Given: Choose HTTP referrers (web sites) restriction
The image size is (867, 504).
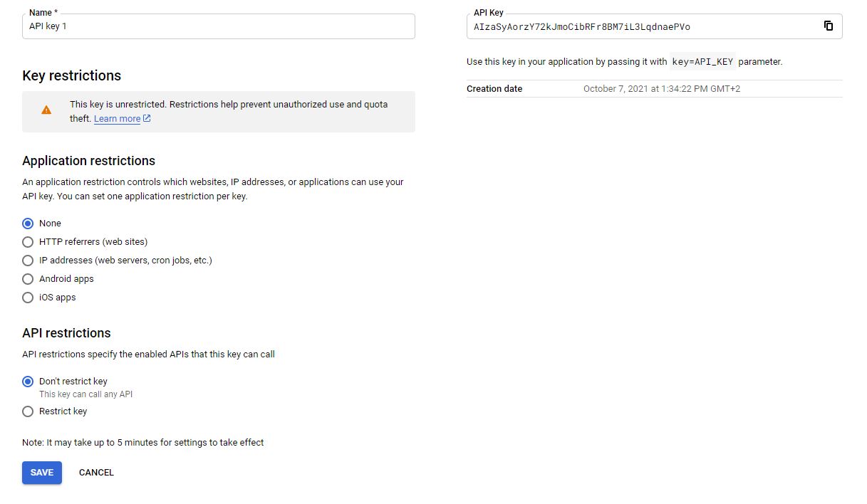Looking at the screenshot, I should point(28,242).
